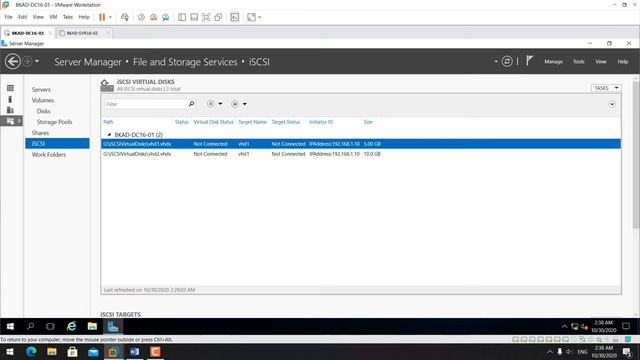
Task: Select the BKAD-DC16-01 VM tab
Action: point(27,33)
